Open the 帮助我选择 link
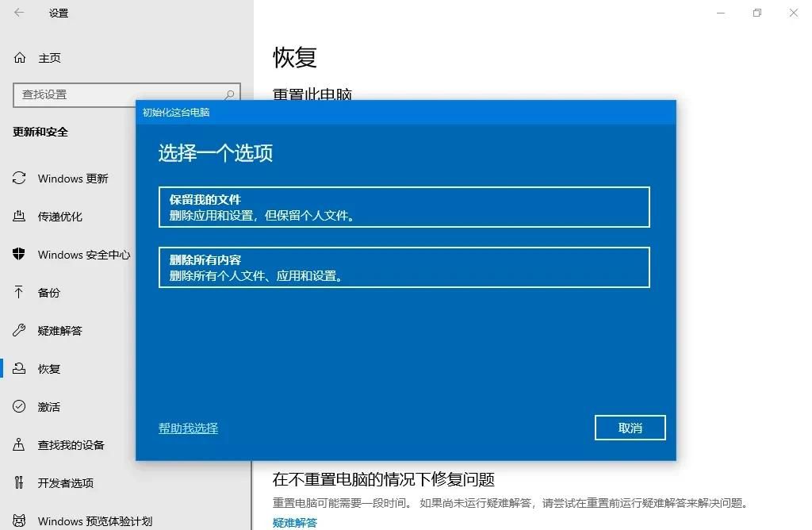The width and height of the screenshot is (812, 530). click(x=188, y=428)
